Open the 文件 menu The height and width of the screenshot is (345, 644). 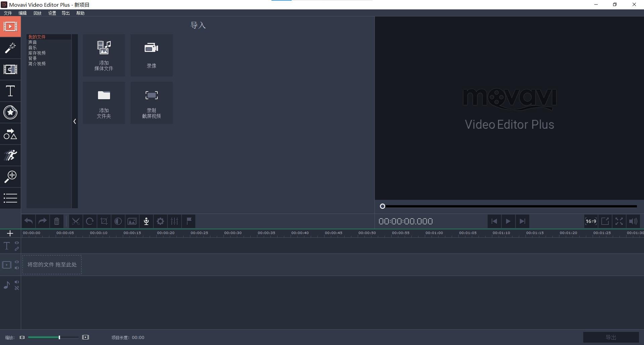[8, 13]
